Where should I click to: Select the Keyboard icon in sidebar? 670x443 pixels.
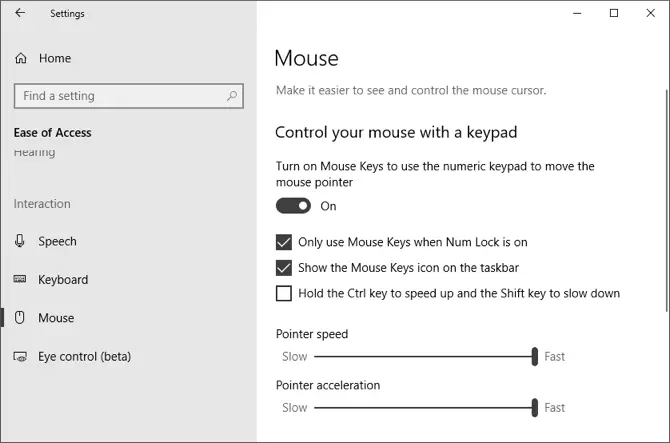20,279
